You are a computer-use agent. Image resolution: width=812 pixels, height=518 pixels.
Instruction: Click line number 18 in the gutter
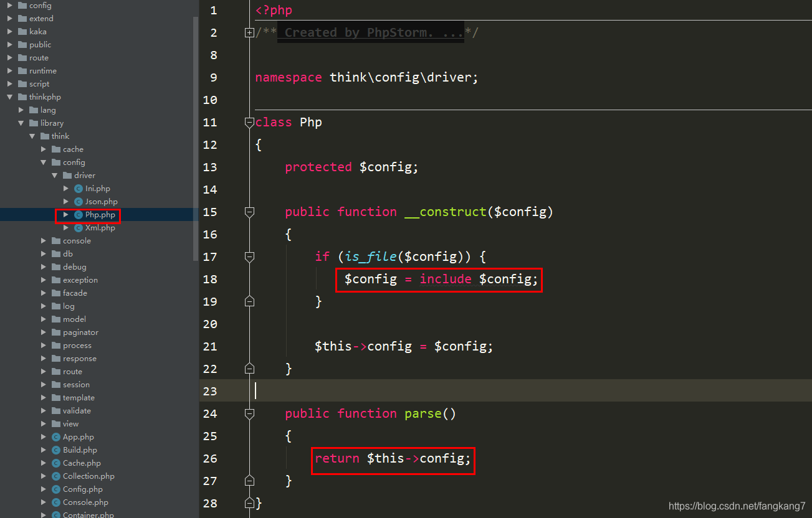pyautogui.click(x=210, y=279)
